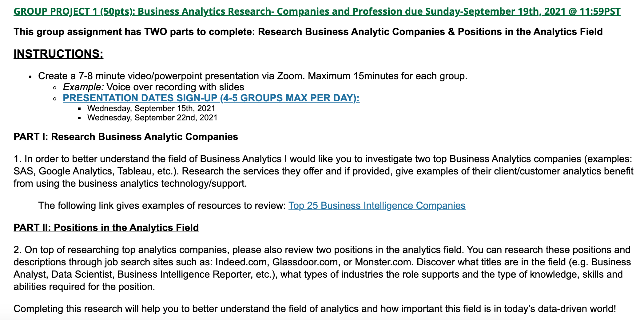Click the INSTRUCTIONS heading
The image size is (644, 320).
(x=58, y=54)
